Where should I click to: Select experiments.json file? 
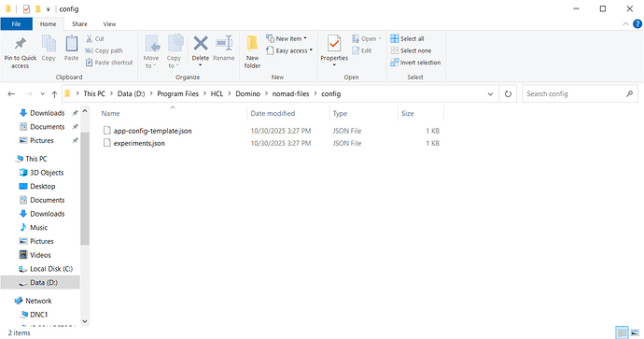[x=139, y=143]
